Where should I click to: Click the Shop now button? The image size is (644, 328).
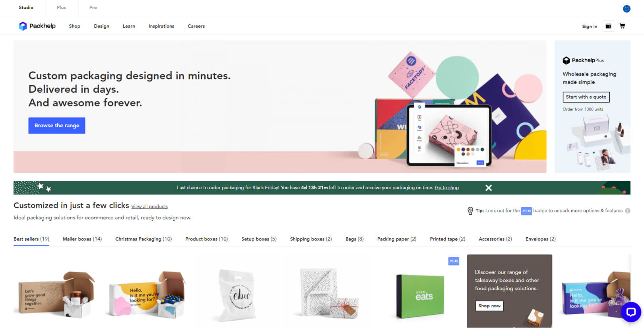pyautogui.click(x=489, y=306)
